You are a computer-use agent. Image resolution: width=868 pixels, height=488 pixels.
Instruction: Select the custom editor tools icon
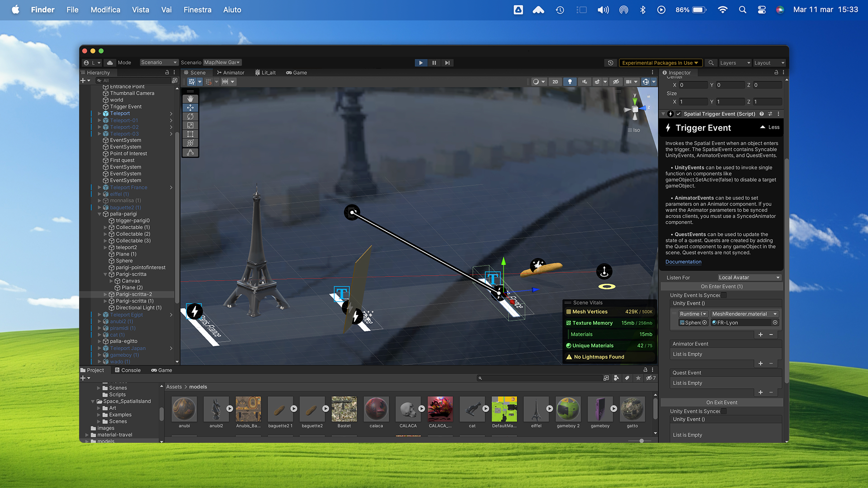click(x=190, y=153)
